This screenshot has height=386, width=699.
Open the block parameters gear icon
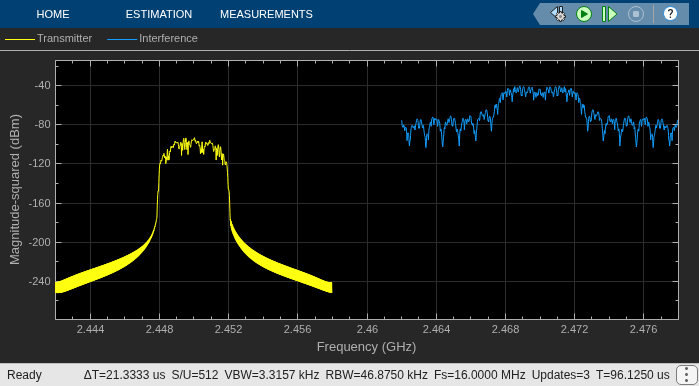558,14
